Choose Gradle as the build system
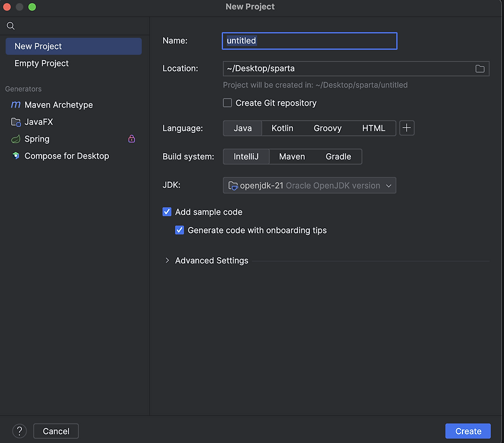504x443 pixels. click(x=338, y=156)
